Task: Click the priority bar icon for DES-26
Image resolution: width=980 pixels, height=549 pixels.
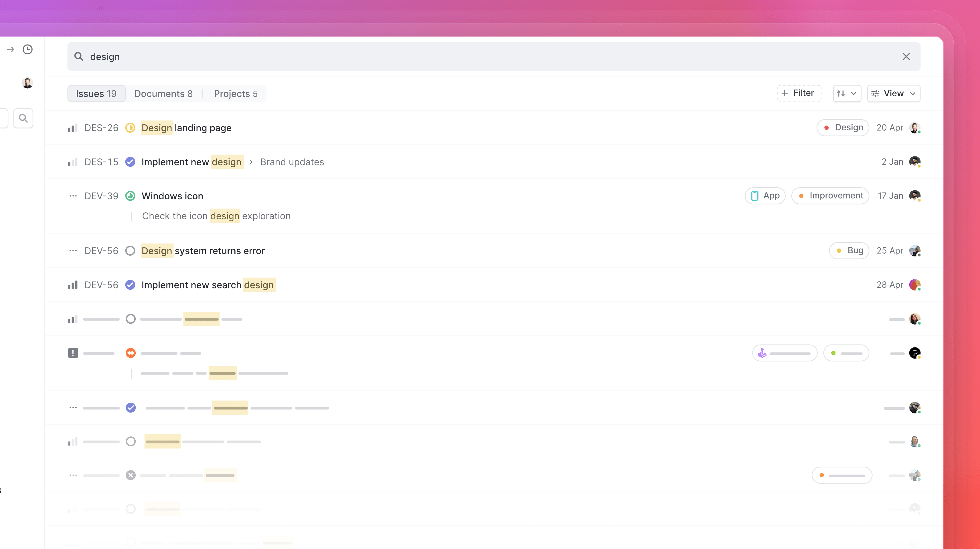Action: tap(71, 127)
